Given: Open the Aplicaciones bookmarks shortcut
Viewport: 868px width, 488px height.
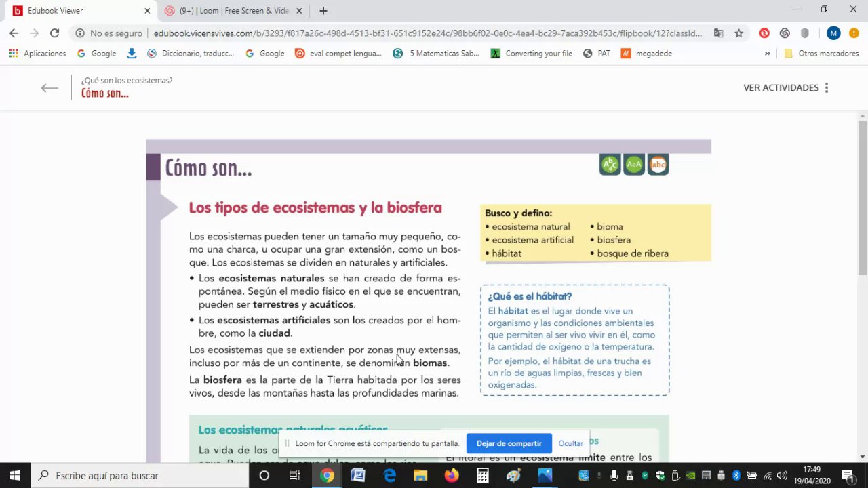Looking at the screenshot, I should 38,53.
